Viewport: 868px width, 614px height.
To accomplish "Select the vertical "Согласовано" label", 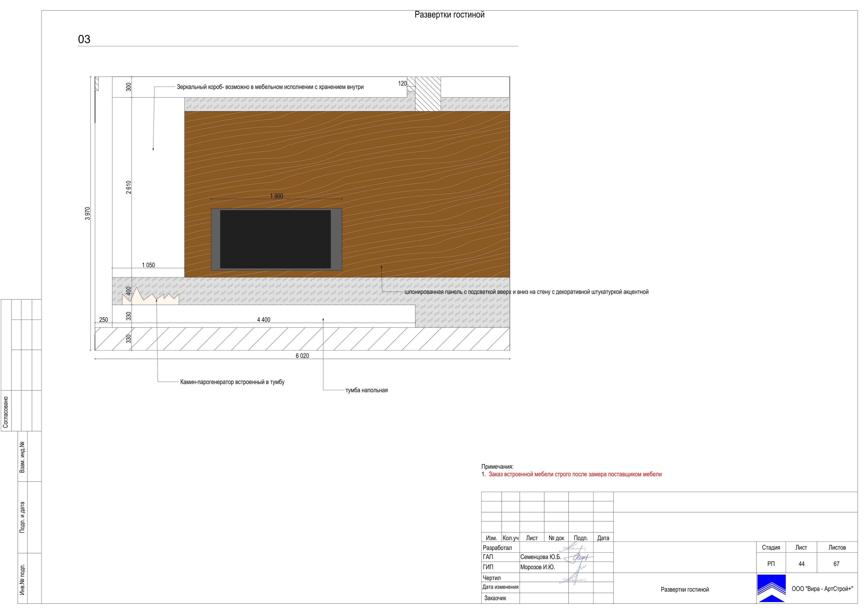I will click(x=5, y=412).
